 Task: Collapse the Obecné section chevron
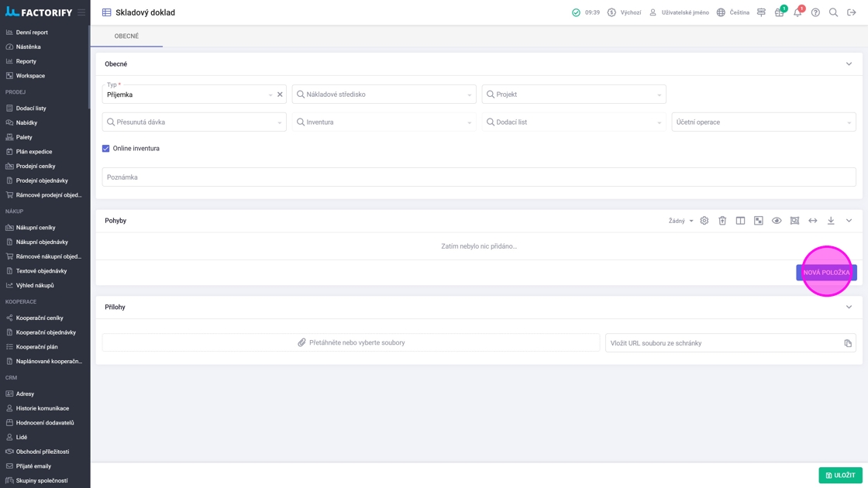click(x=849, y=64)
